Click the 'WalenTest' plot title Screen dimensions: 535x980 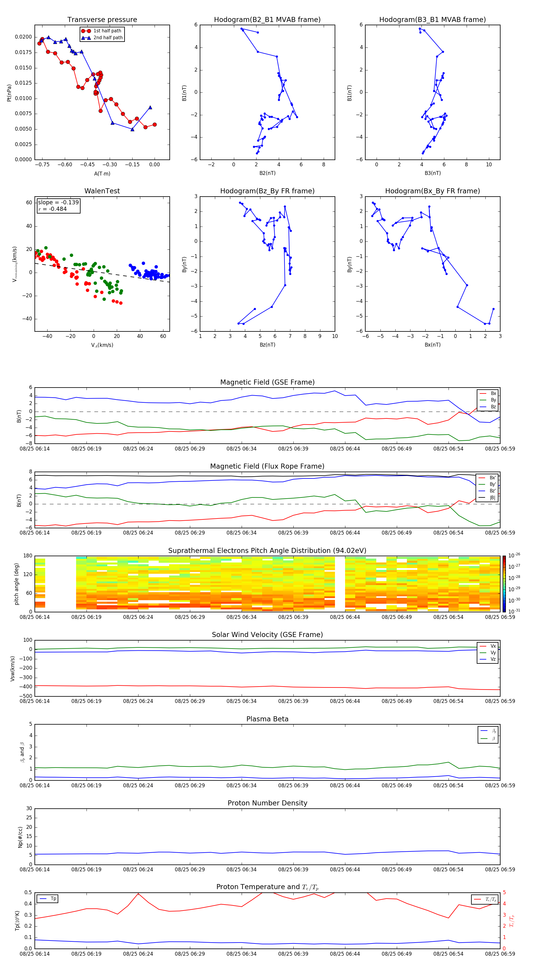click(x=102, y=191)
